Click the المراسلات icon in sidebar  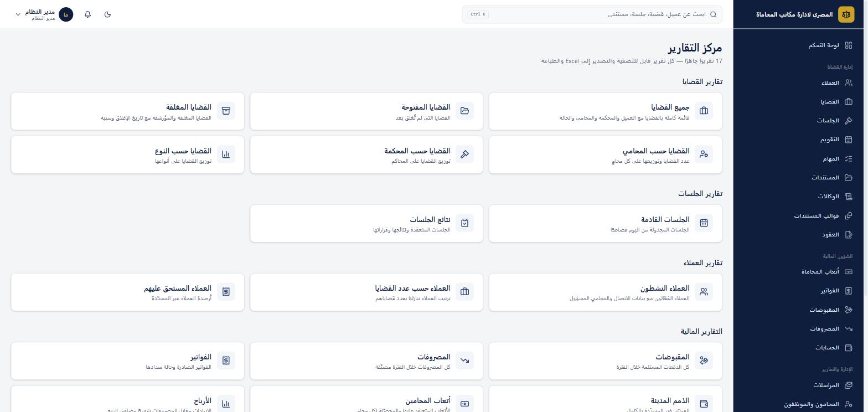[x=849, y=385]
